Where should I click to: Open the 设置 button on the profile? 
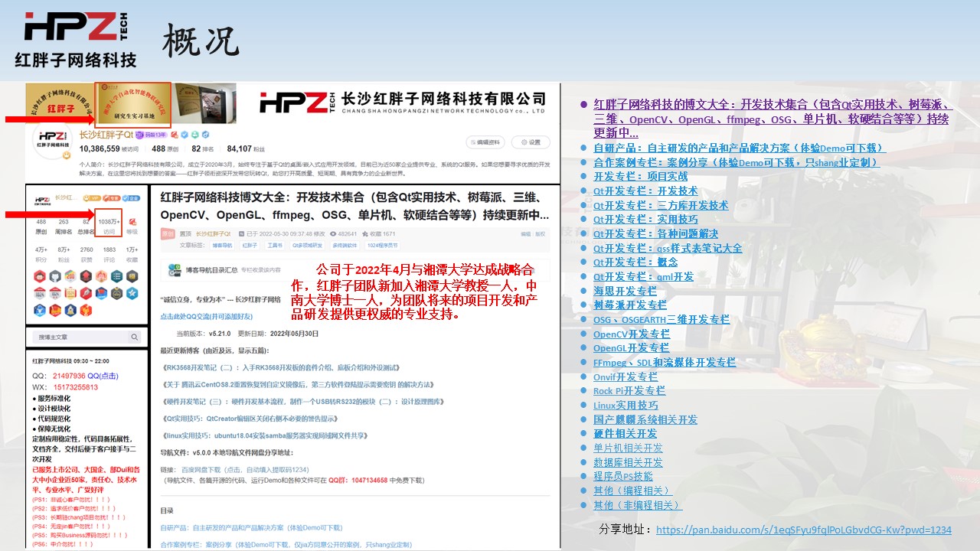tap(531, 142)
